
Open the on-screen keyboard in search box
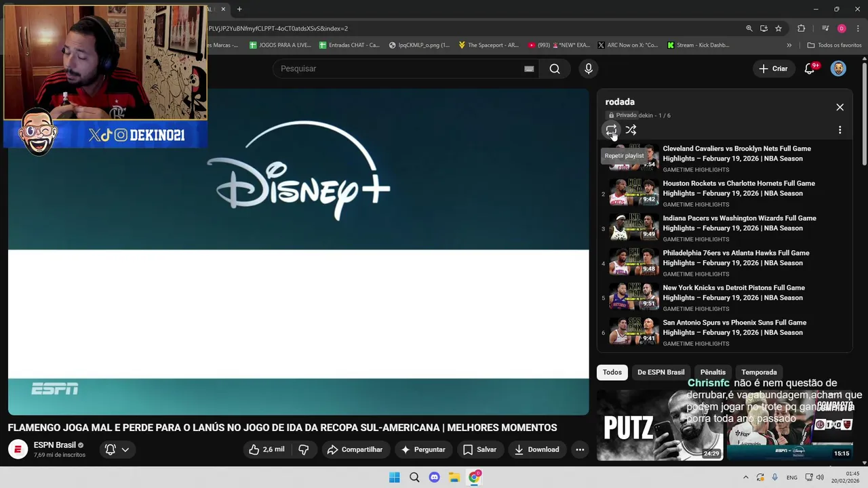click(x=529, y=68)
